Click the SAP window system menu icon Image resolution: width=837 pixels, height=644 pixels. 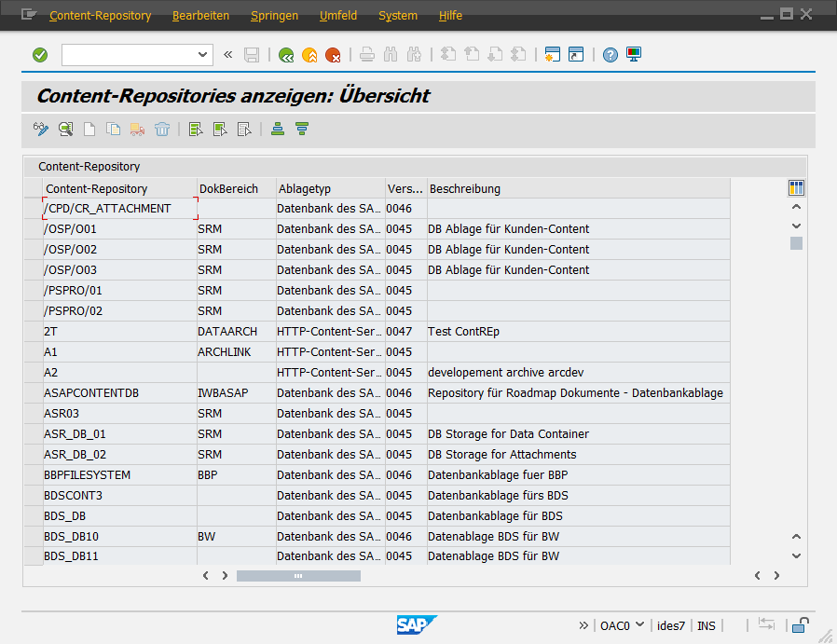point(28,14)
